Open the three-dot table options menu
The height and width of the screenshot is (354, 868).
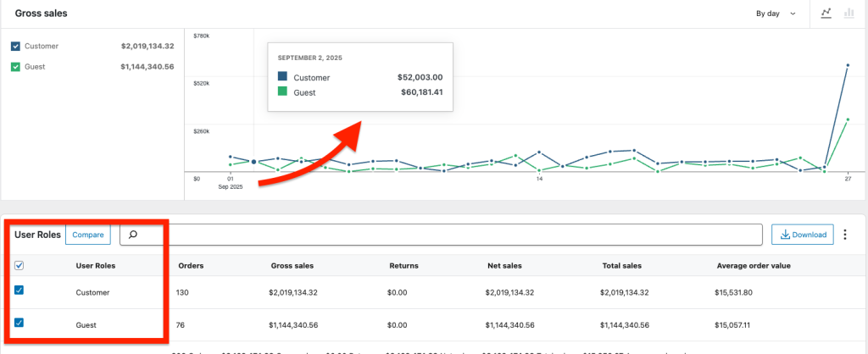[844, 235]
